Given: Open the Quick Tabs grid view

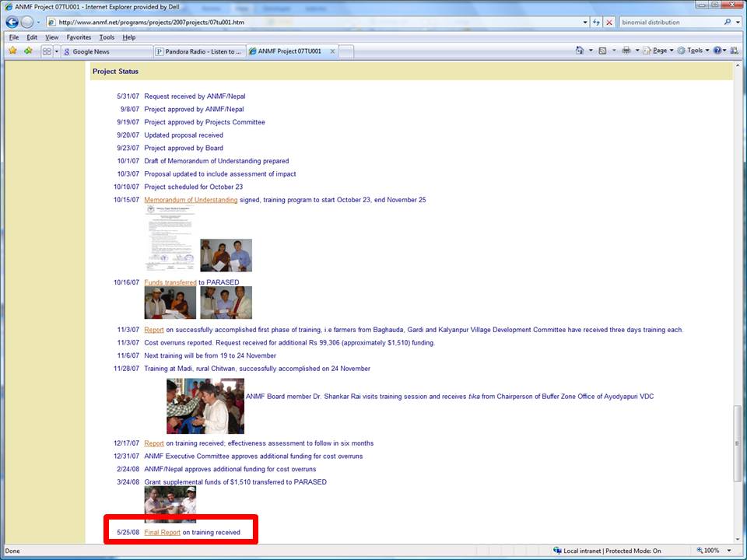Looking at the screenshot, I should pos(47,51).
